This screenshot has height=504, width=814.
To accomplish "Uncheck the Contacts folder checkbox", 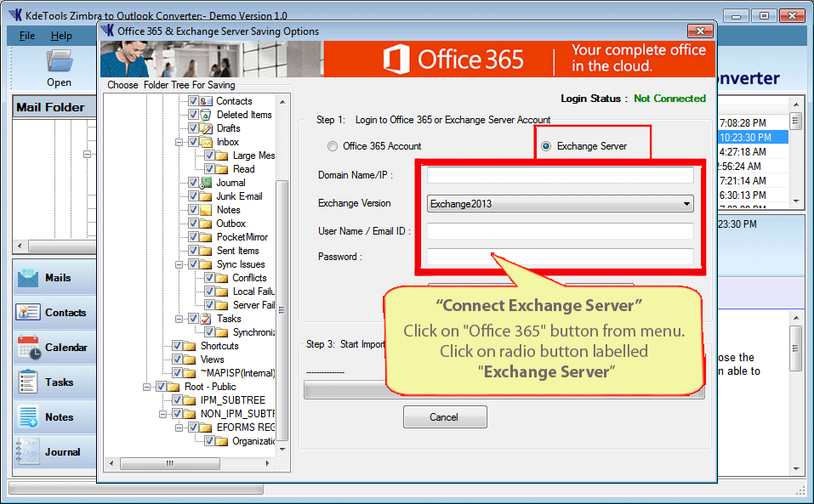I will (193, 101).
